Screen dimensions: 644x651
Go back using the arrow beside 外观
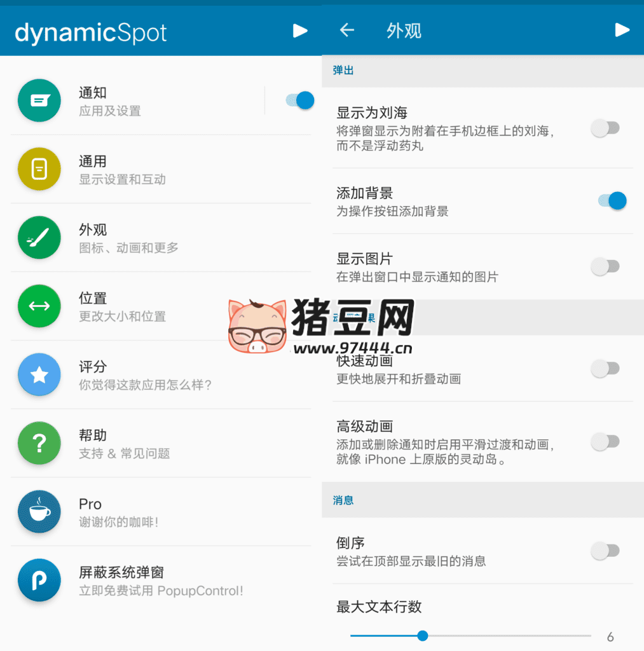click(x=347, y=30)
